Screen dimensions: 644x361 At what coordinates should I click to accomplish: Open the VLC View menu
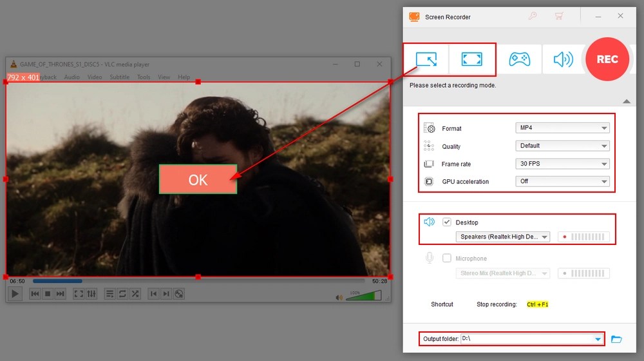(x=164, y=77)
